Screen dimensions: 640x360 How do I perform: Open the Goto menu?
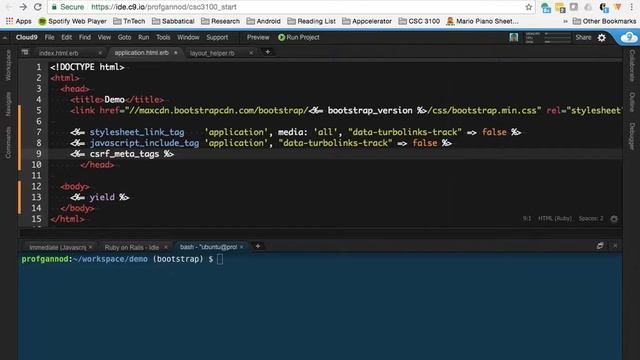[124, 37]
